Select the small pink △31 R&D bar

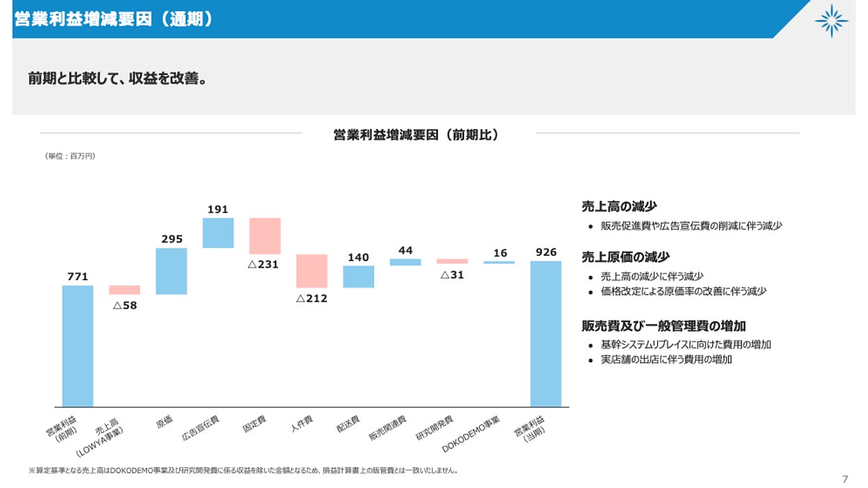click(452, 261)
